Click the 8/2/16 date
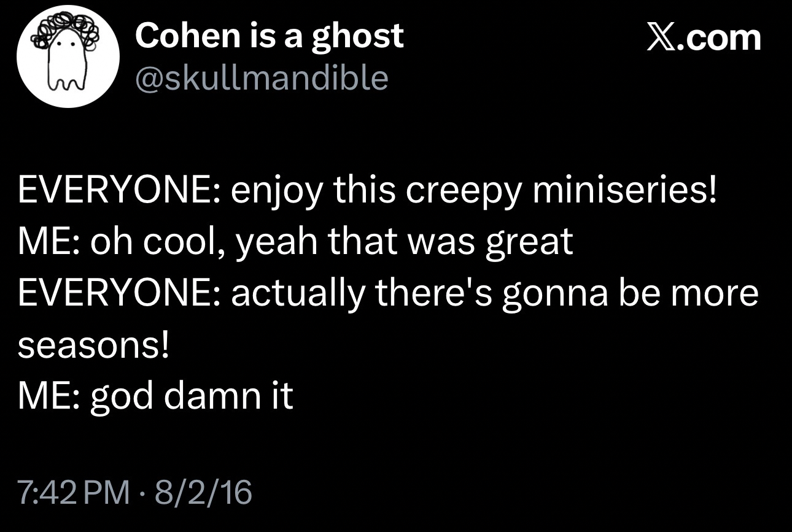The width and height of the screenshot is (792, 532). click(x=204, y=492)
